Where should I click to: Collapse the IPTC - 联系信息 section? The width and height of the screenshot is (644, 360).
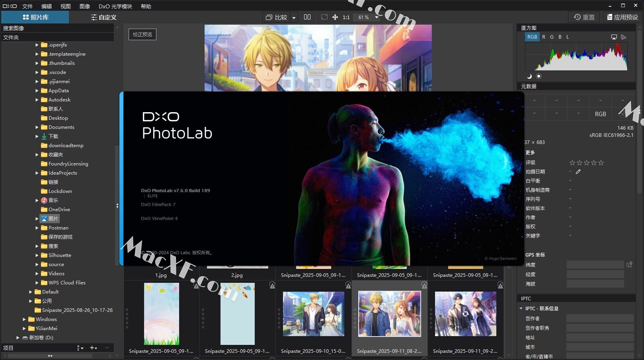tap(521, 308)
